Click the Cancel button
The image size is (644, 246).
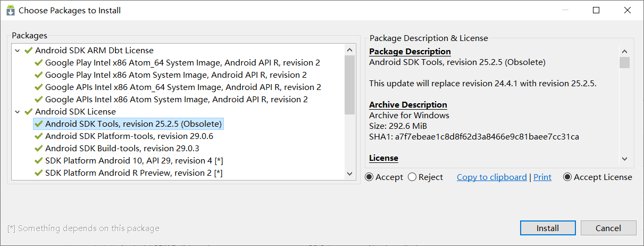608,228
